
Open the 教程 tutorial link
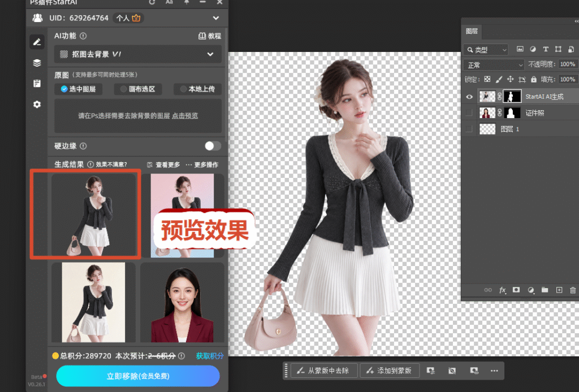(x=210, y=36)
